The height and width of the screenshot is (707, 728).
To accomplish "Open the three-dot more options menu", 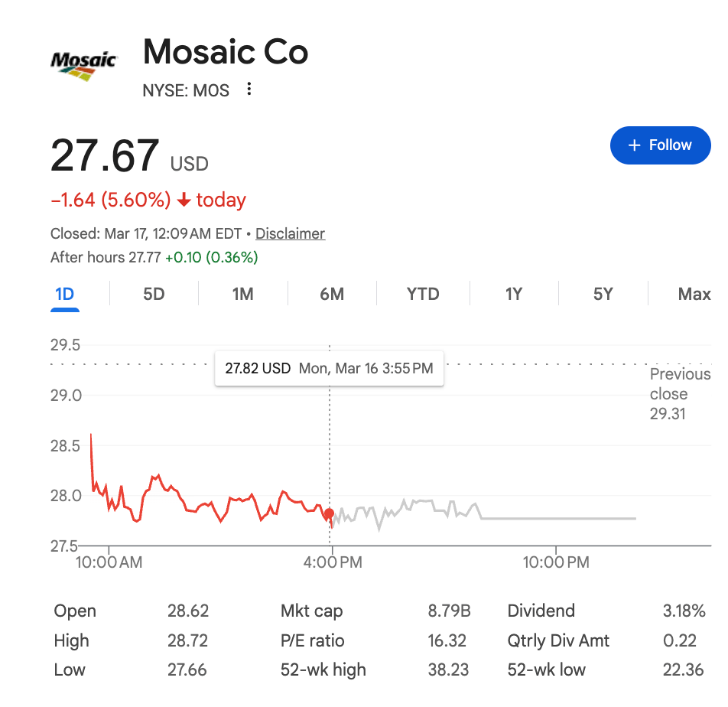I will pyautogui.click(x=249, y=89).
